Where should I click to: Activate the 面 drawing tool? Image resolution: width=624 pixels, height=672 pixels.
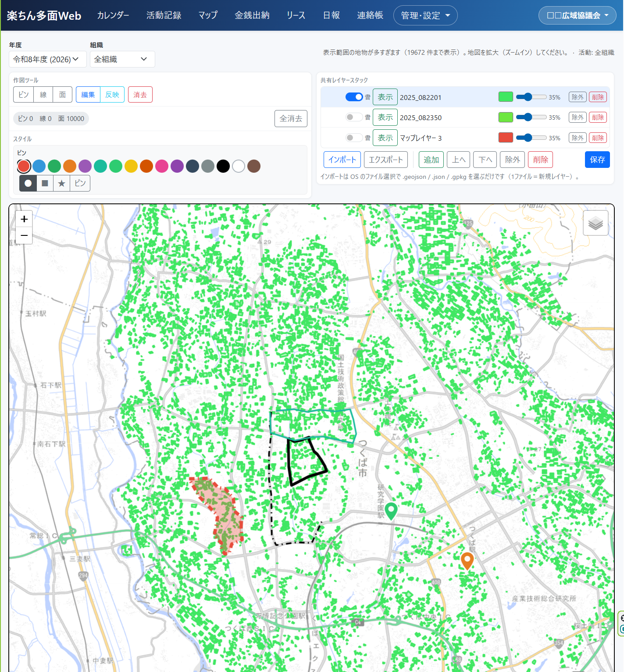[x=62, y=95]
